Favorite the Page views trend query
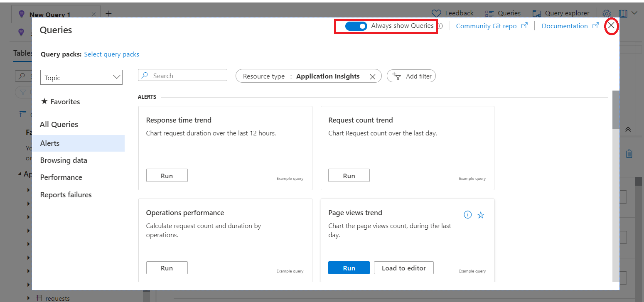Screen dimensions: 644x302 click(x=481, y=215)
